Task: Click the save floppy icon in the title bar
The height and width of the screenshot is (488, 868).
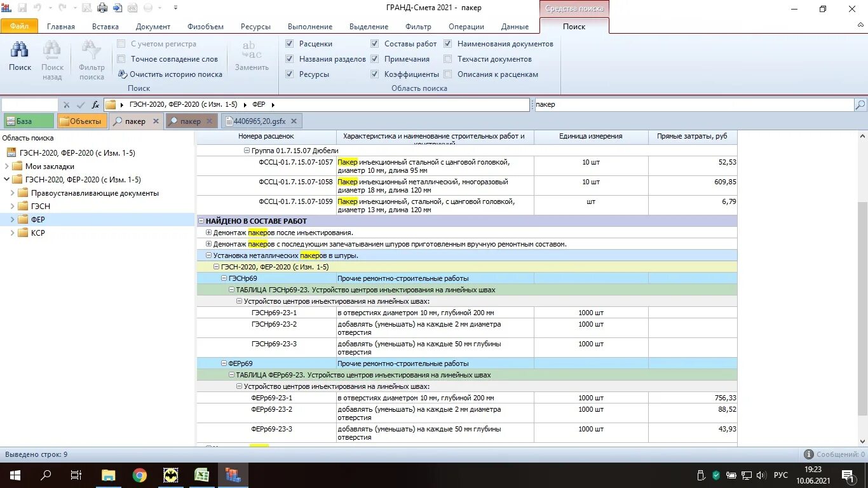Action: 22,8
